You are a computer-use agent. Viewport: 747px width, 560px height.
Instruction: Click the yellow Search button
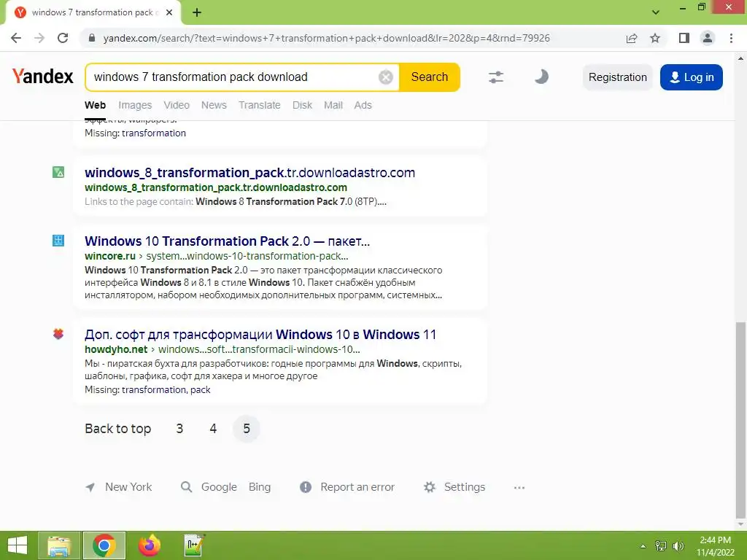tap(429, 77)
